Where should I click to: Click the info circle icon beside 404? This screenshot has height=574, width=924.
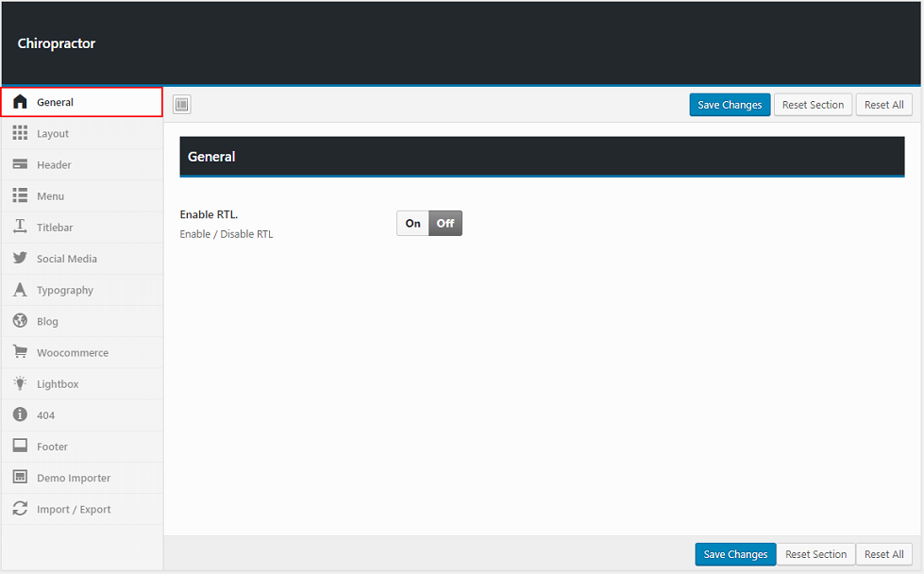(20, 414)
